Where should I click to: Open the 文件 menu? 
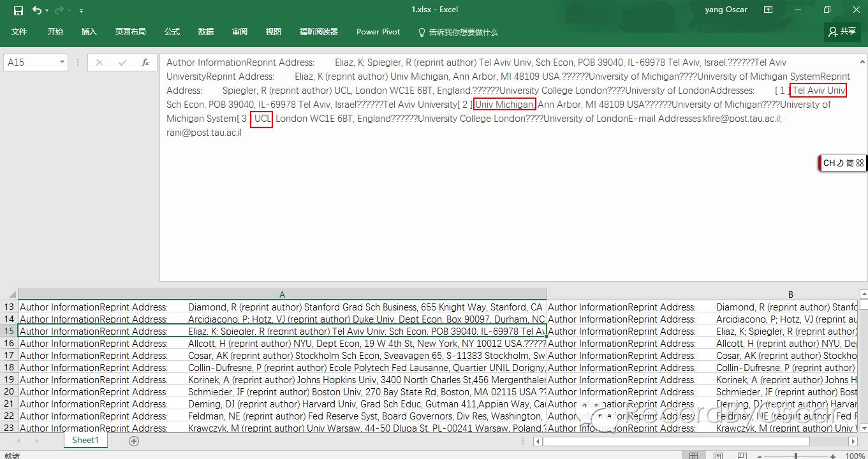pos(19,32)
